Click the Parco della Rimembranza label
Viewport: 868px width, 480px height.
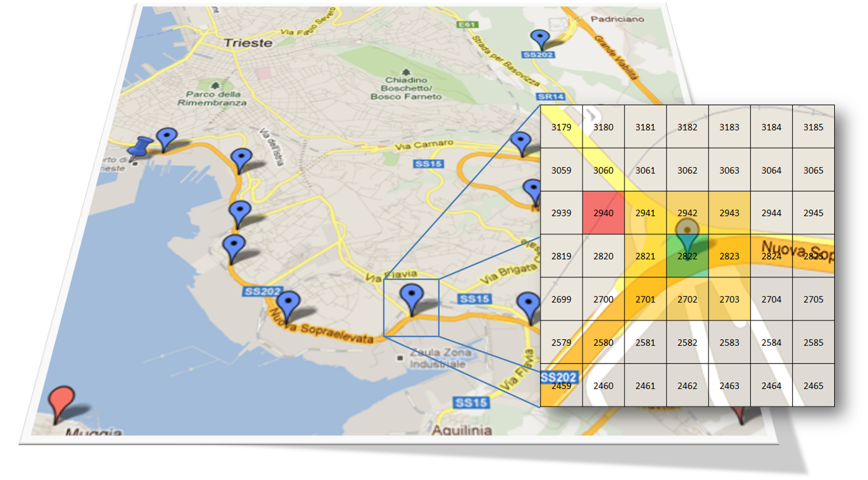[x=212, y=98]
